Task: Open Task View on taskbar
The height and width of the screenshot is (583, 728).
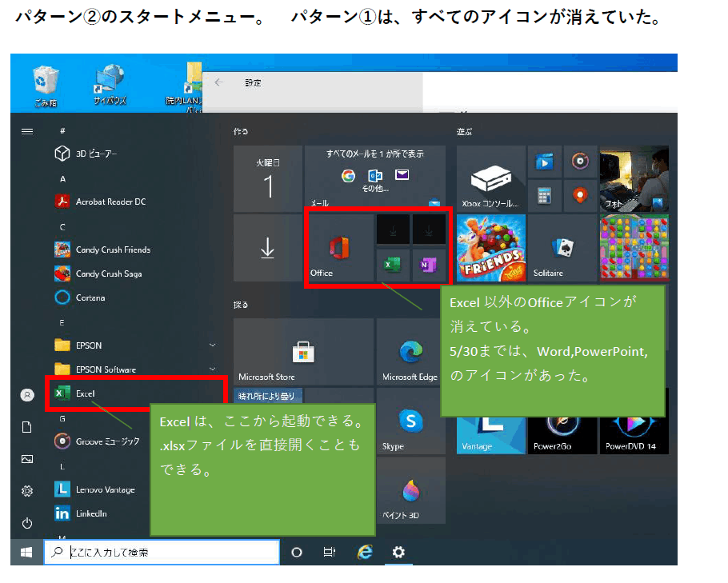Action: [329, 552]
